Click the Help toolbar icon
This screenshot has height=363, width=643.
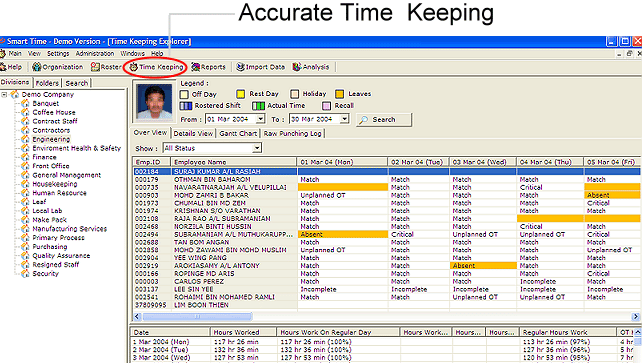3,67
